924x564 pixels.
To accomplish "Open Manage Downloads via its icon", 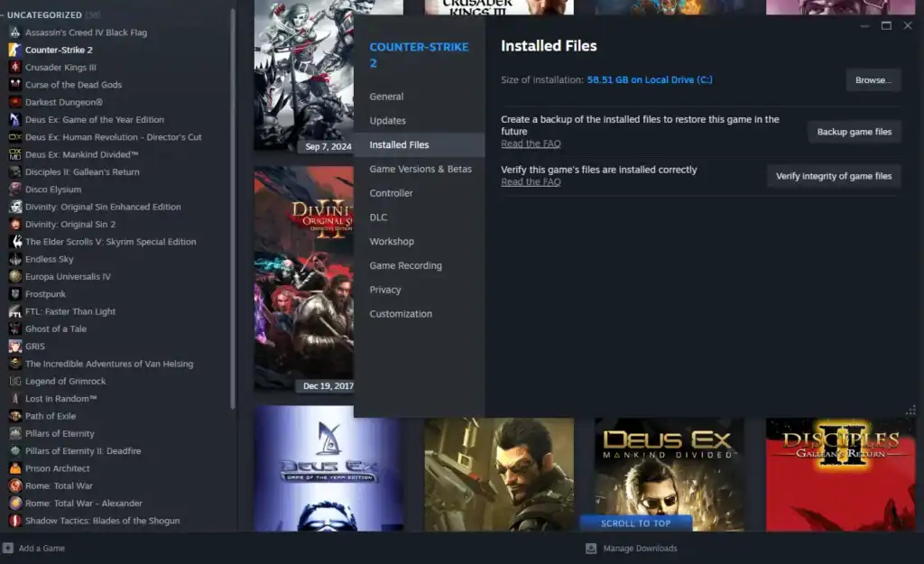I will point(591,548).
